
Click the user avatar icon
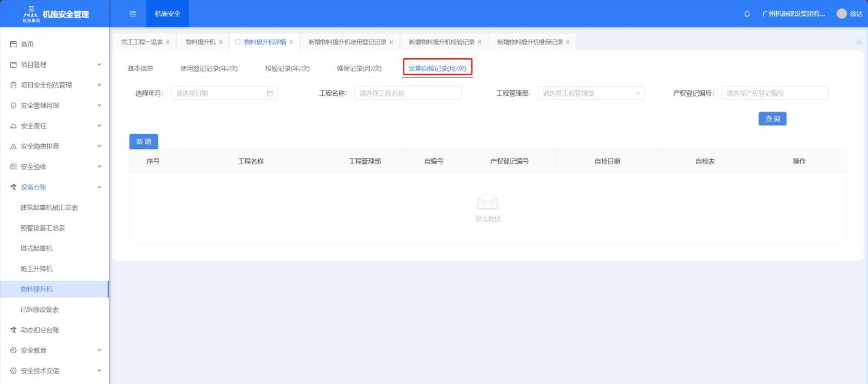(841, 14)
